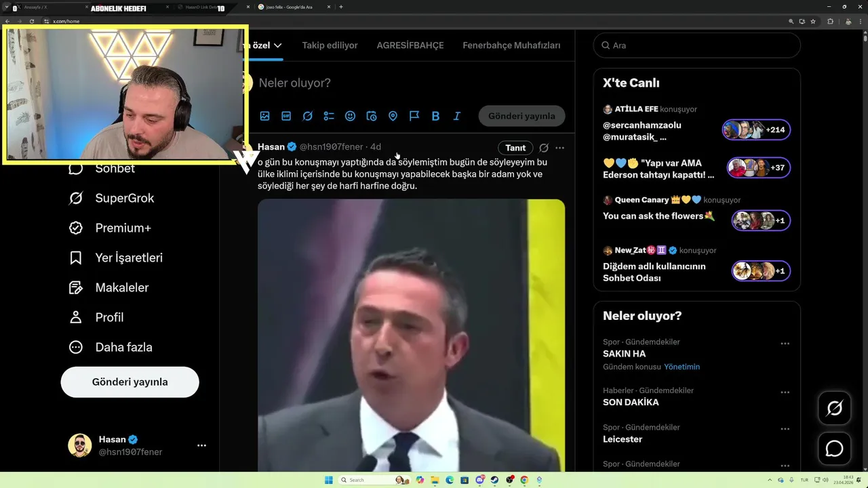Open Discord from the taskbar
868x488 pixels.
click(479, 480)
